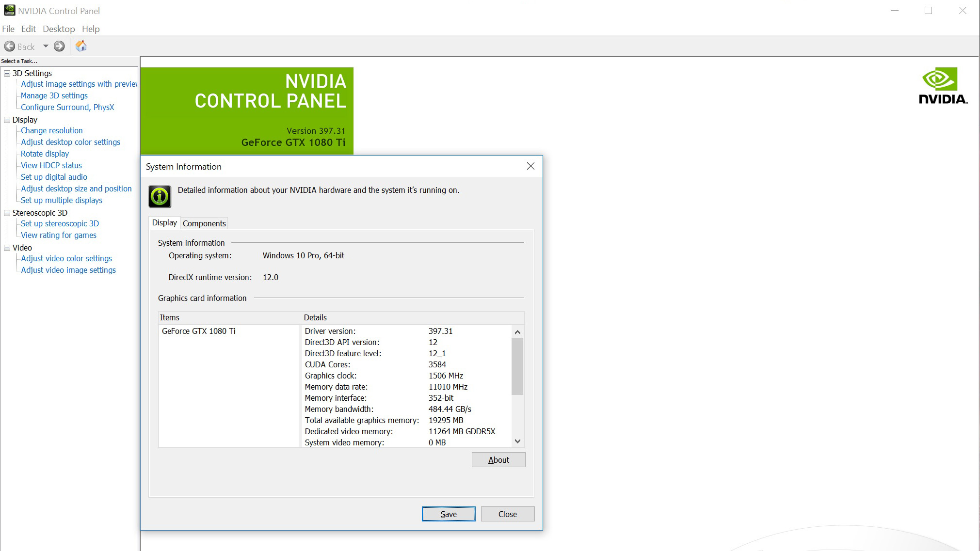Open the File menu

(8, 28)
